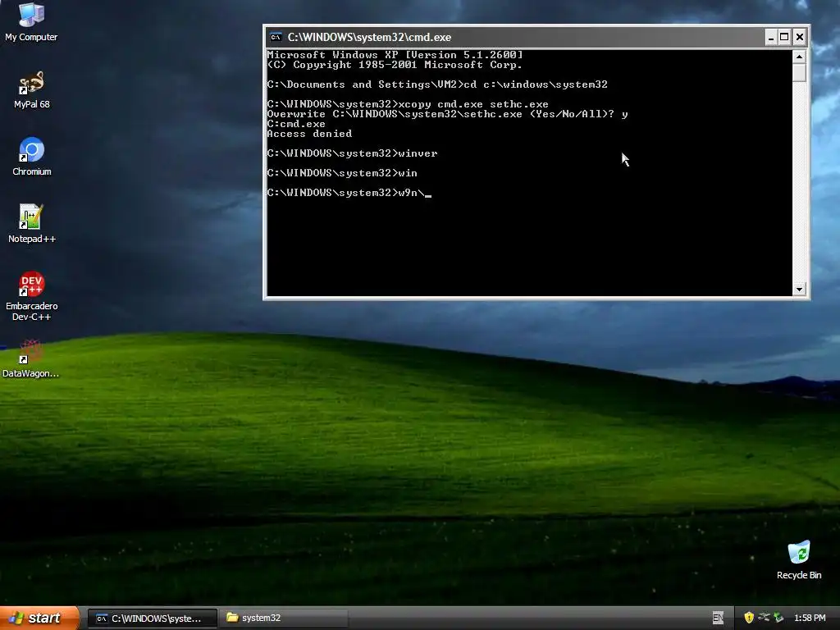Click the cmd.exe title bar system icon
840x630 pixels.
pos(276,37)
